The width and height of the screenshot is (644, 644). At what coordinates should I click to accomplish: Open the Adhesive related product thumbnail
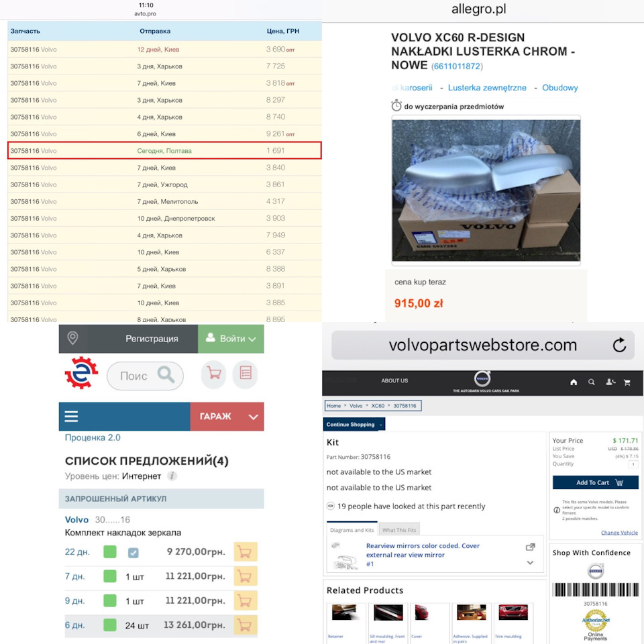[471, 612]
